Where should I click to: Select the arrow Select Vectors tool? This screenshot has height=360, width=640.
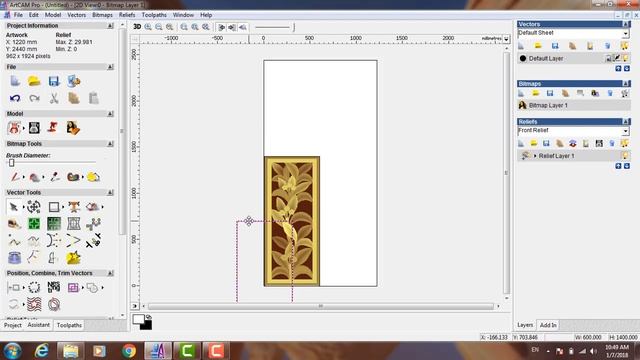13,207
